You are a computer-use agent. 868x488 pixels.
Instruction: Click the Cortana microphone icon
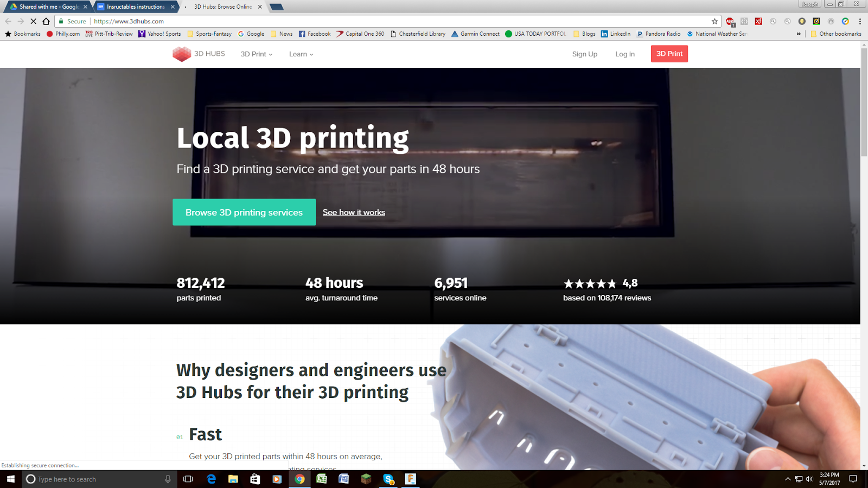[168, 479]
